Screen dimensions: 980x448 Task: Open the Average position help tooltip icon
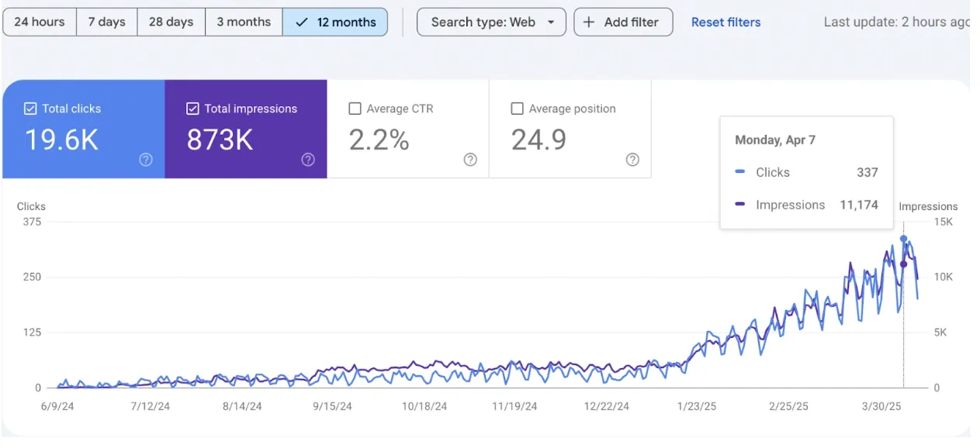point(632,160)
